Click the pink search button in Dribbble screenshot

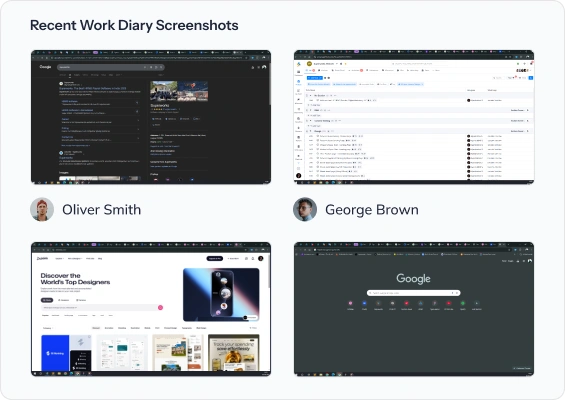(160, 307)
